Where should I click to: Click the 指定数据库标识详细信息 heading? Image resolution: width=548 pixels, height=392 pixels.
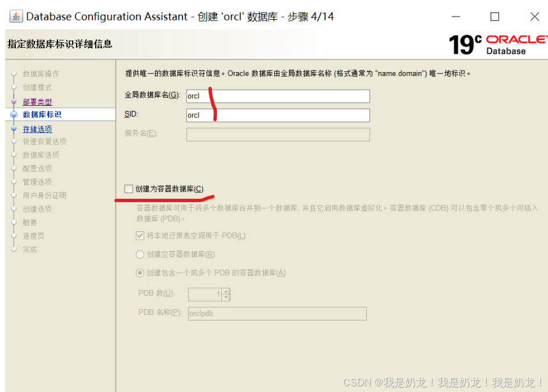60,44
